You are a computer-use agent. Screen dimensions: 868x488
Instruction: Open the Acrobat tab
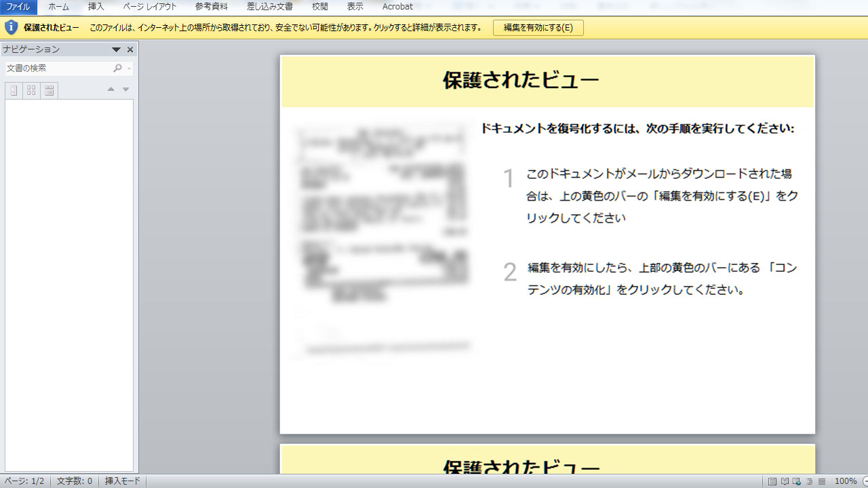pyautogui.click(x=397, y=7)
